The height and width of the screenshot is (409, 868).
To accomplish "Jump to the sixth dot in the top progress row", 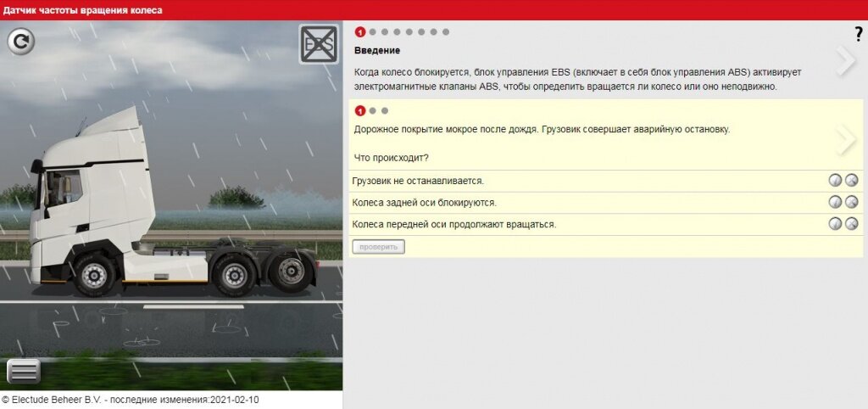I will pos(421,32).
